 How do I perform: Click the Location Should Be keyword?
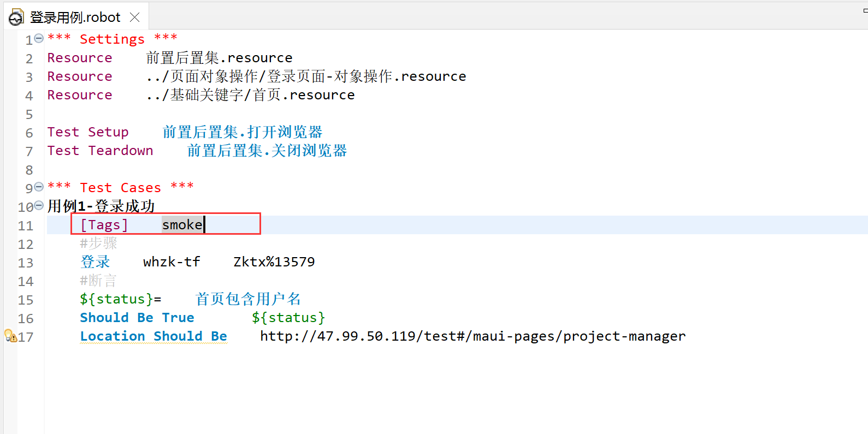pyautogui.click(x=153, y=336)
